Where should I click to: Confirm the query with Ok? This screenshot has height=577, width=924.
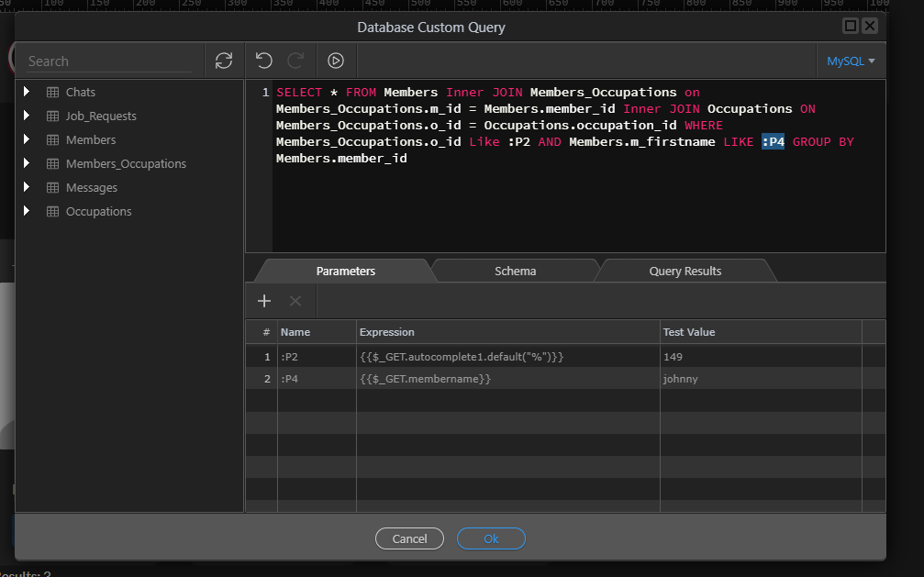[491, 538]
